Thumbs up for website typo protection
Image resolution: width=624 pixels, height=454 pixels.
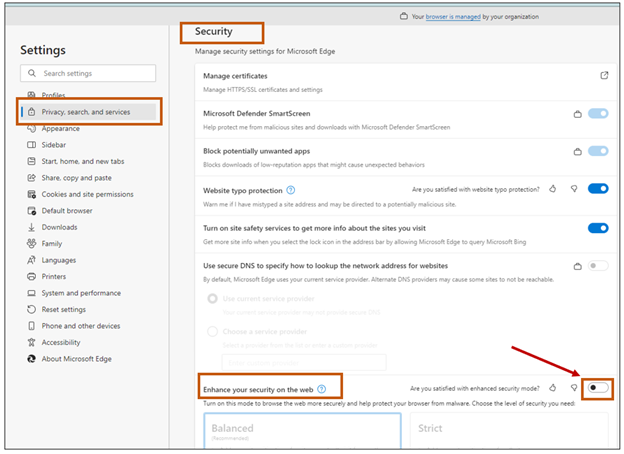[553, 189]
